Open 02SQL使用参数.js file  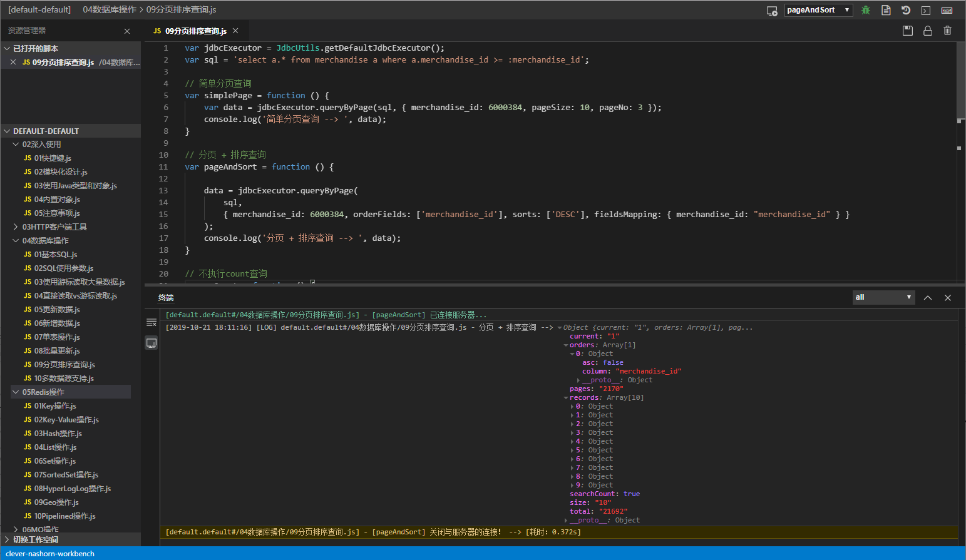(63, 268)
